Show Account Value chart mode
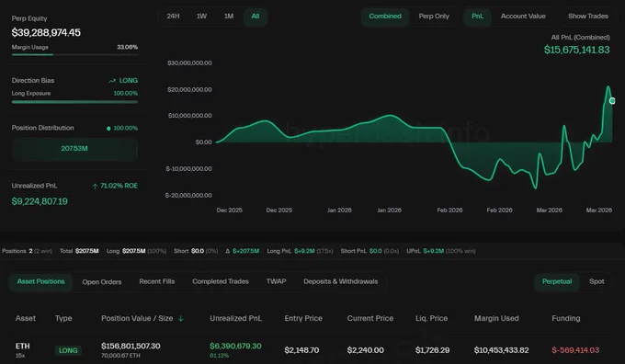Viewport: 625px width, 364px height. [x=523, y=17]
